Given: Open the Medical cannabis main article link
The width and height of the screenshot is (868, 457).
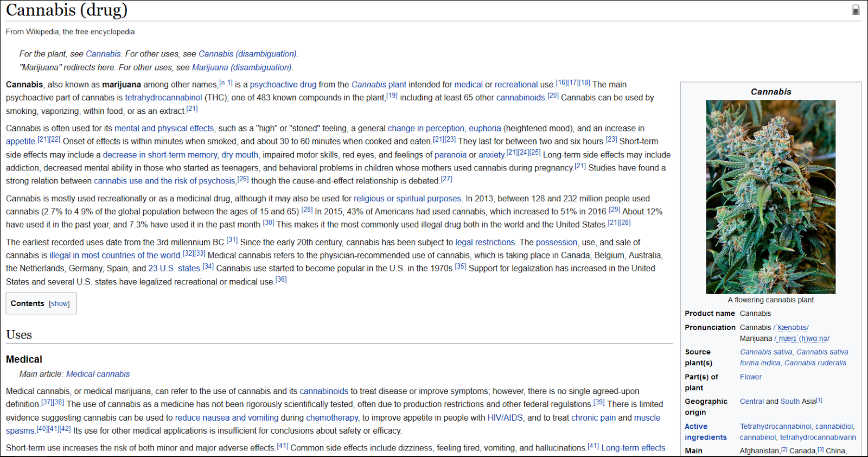Looking at the screenshot, I should (x=98, y=375).
